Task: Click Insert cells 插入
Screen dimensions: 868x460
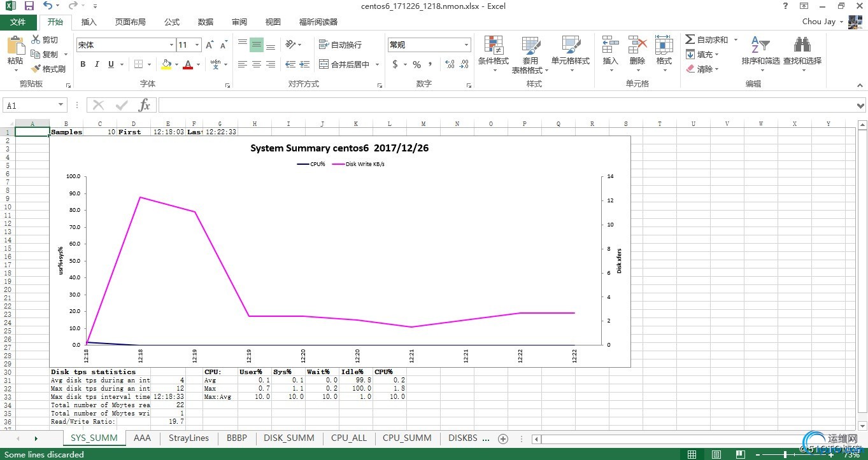Action: [611, 53]
